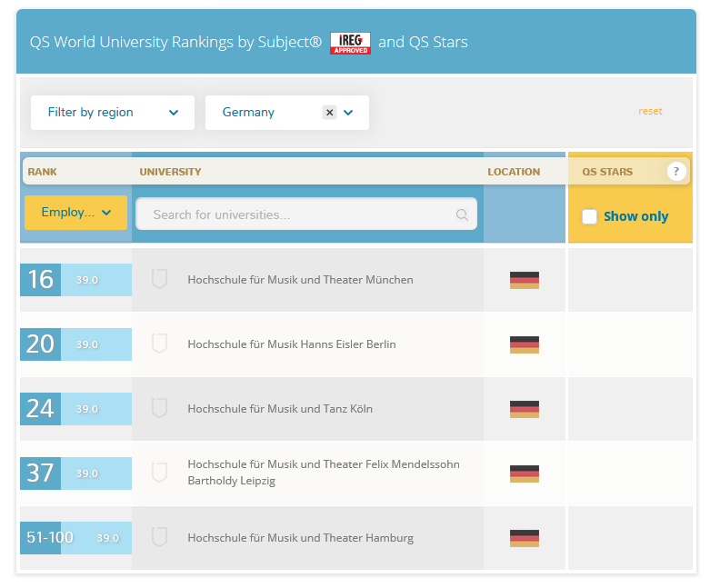Clear the Germany filter with the x icon

coord(330,113)
